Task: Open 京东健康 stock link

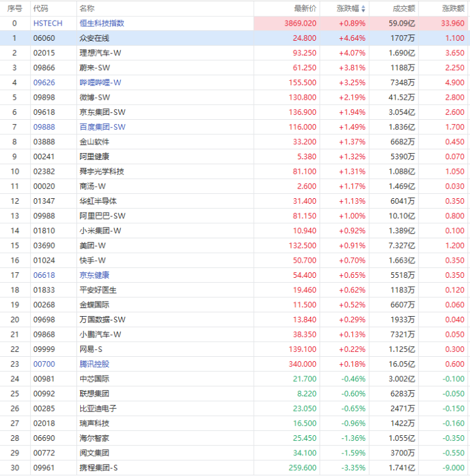Action: pyautogui.click(x=95, y=275)
